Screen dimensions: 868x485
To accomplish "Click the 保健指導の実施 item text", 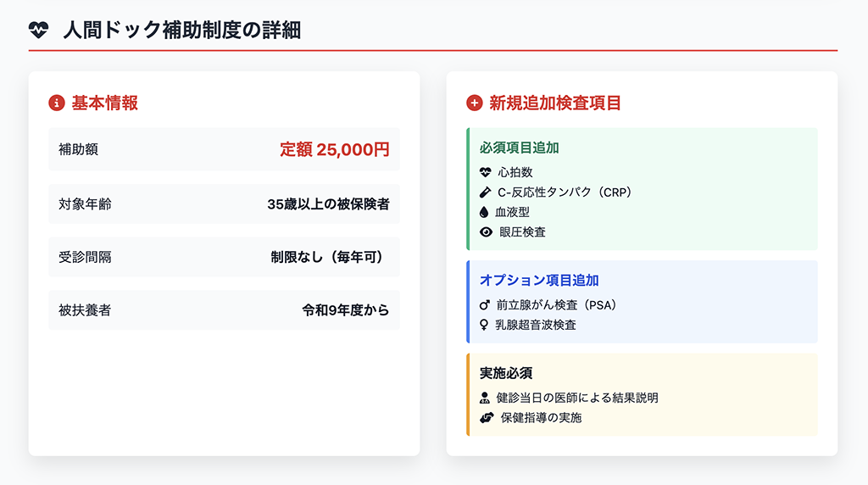I will pos(542,417).
